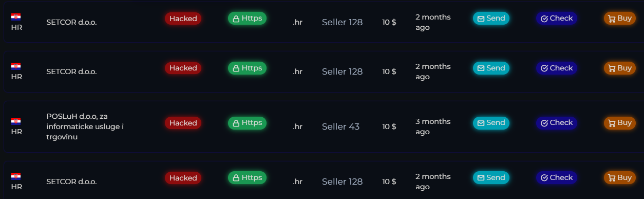The width and height of the screenshot is (644, 199).
Task: Click the Hacked badge in the topmost SETCOR row
Action: [x=183, y=19]
